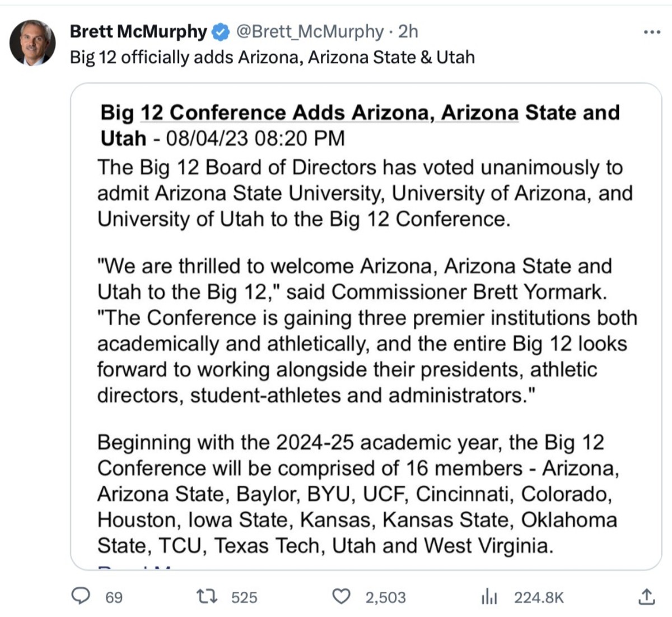Retweet this post using the arrows icon
Screen dimensions: 672x617
207,596
